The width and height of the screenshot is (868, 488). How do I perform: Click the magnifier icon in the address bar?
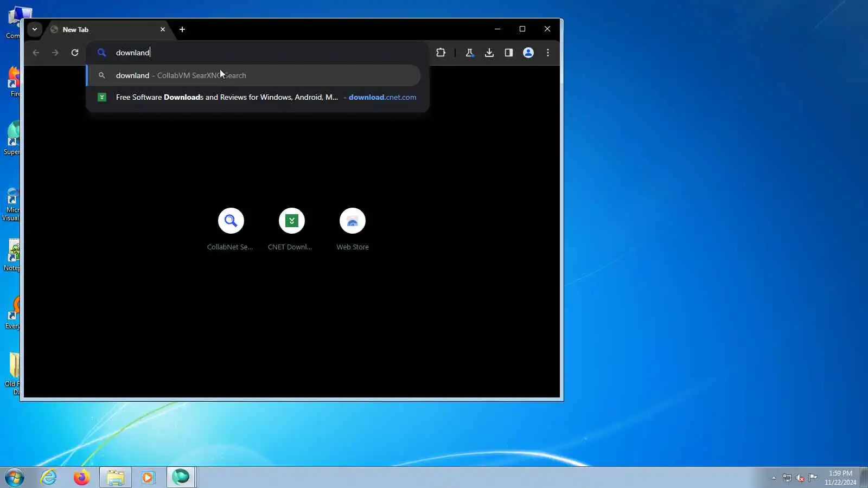pos(101,53)
